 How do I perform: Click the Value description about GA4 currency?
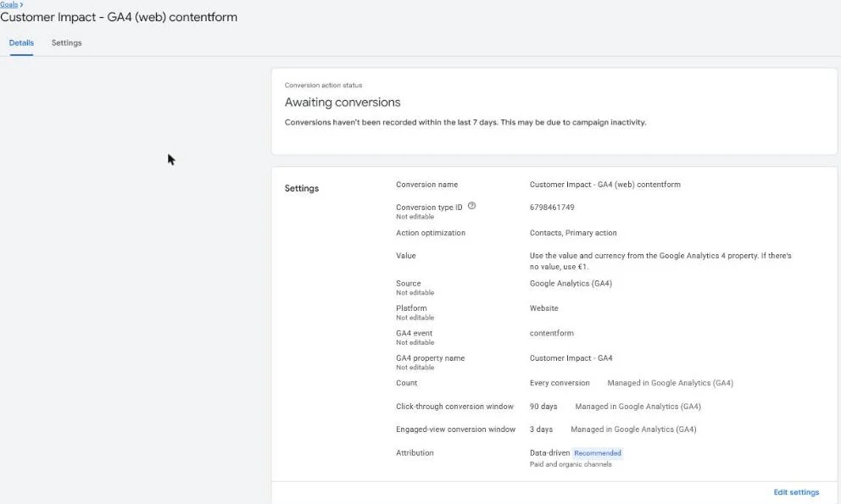(x=660, y=261)
